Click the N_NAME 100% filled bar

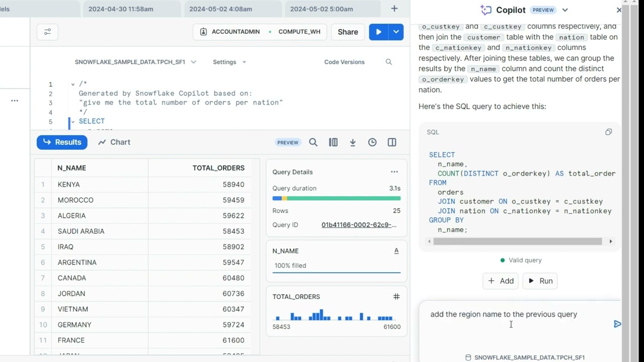click(x=337, y=265)
